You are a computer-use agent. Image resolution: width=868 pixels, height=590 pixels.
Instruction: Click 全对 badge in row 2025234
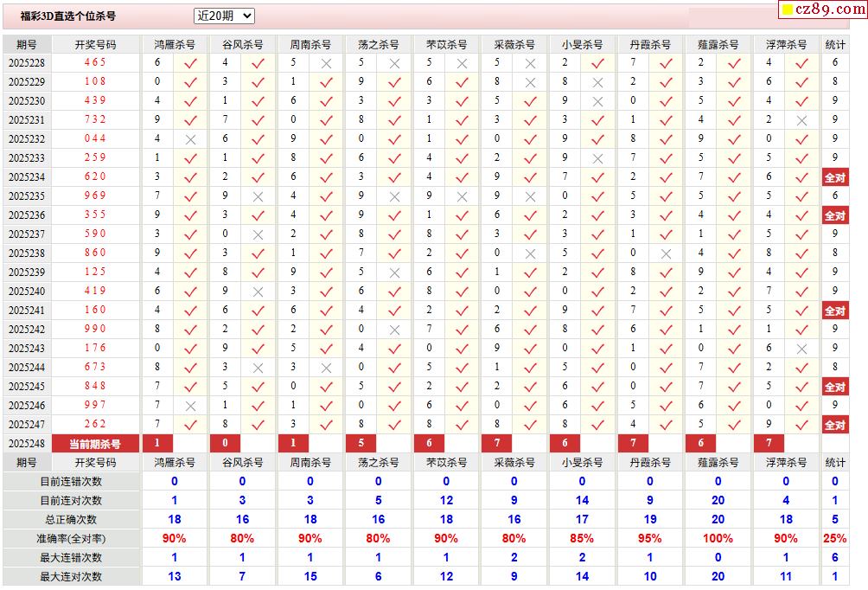click(x=835, y=178)
